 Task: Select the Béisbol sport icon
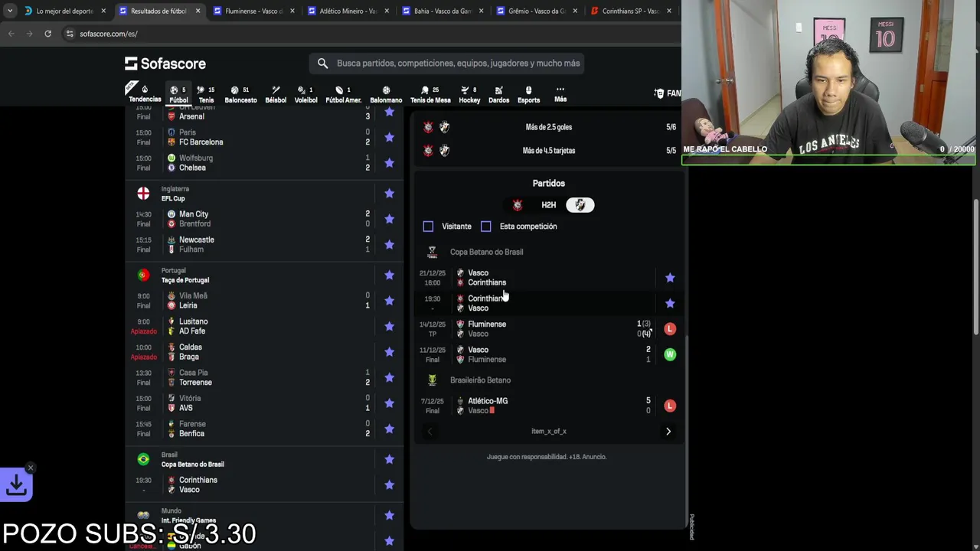[x=276, y=93]
